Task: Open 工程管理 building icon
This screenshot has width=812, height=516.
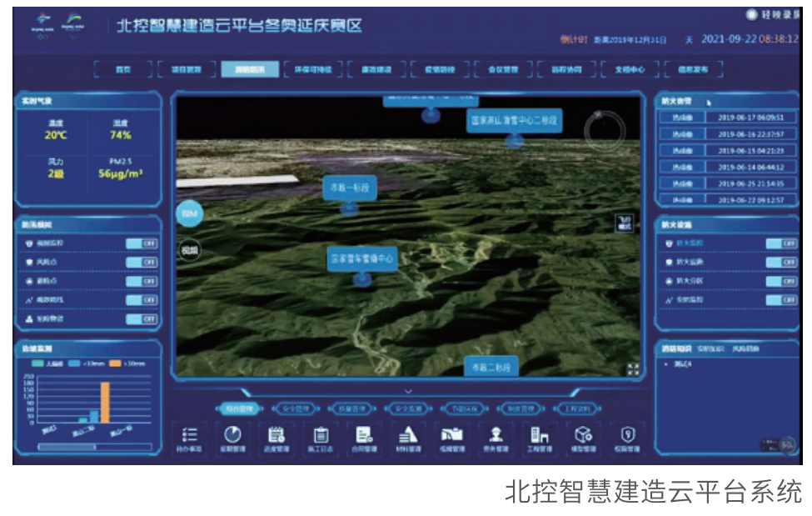Action: pos(539,434)
